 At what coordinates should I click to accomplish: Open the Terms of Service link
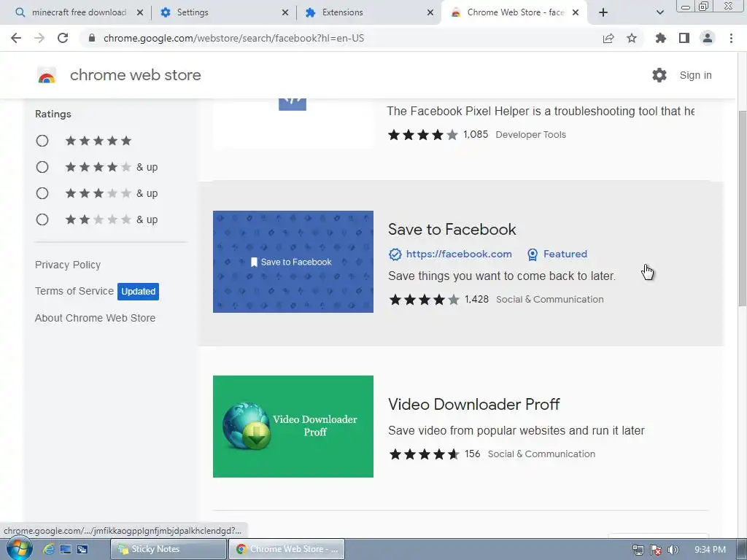pos(74,291)
